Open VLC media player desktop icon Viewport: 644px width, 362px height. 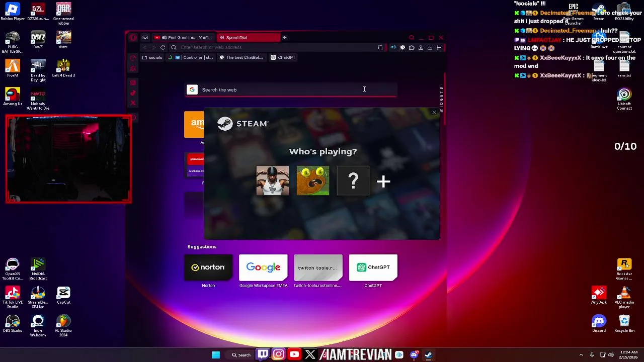pos(624,298)
